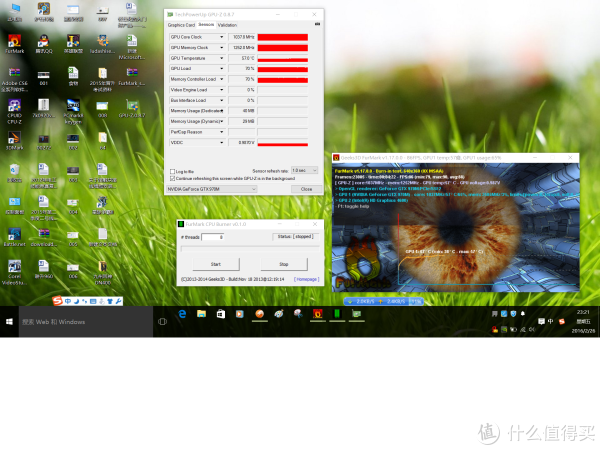Open the PCmark8 keygen desktop icon
Viewport: 600px width, 450px height.
73,111
